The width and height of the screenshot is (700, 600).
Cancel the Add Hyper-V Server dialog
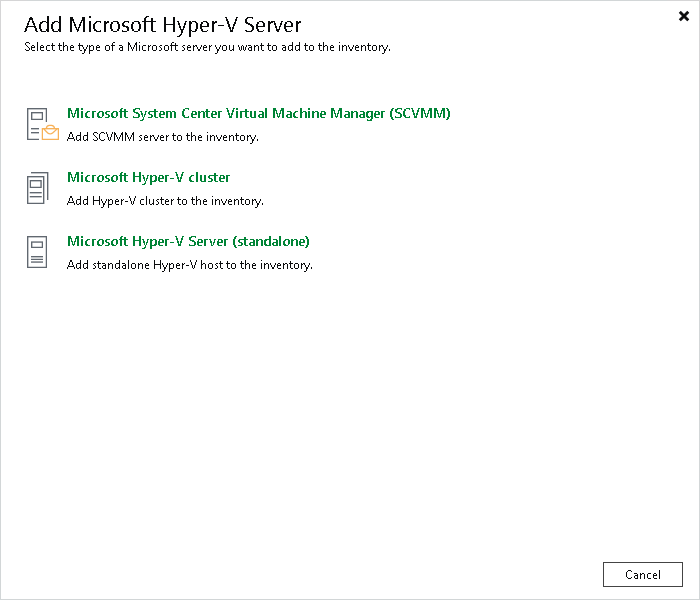point(642,575)
